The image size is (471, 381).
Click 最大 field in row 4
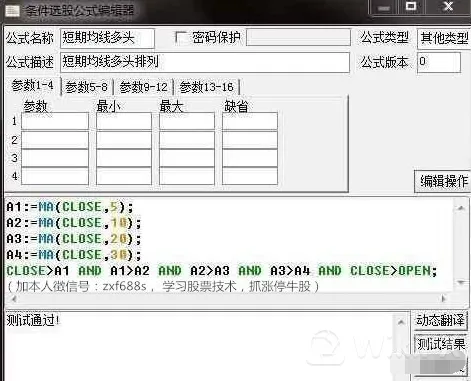click(x=187, y=176)
